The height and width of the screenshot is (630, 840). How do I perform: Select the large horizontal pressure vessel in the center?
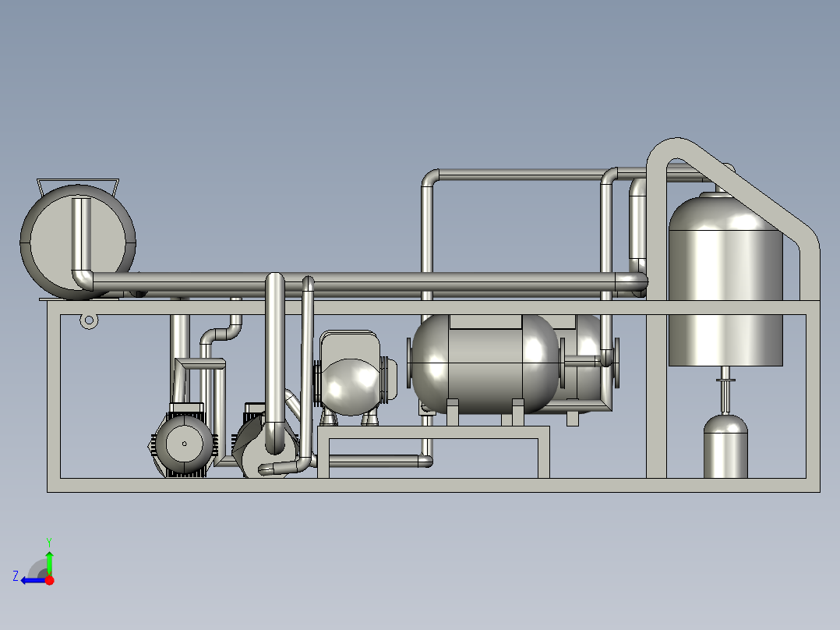(485, 364)
